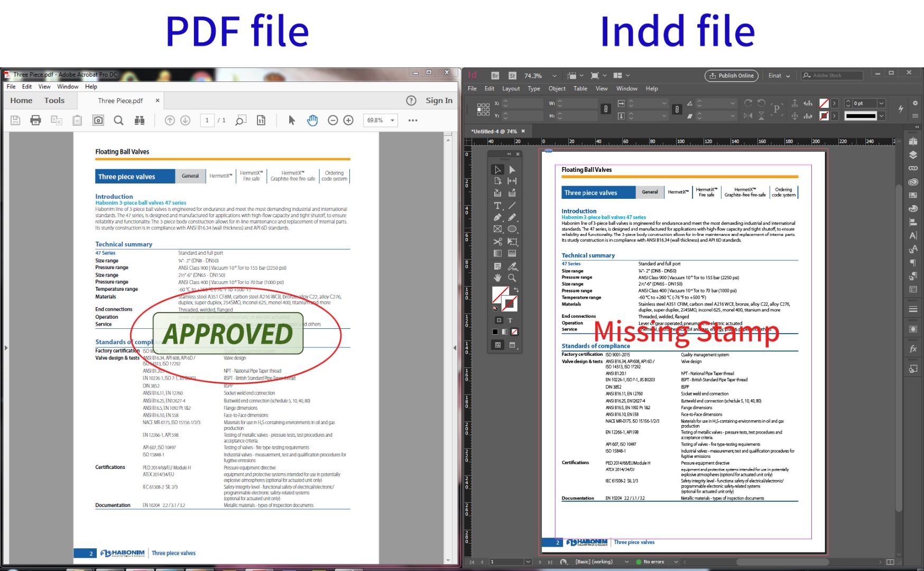Image resolution: width=924 pixels, height=571 pixels.
Task: Swap fill and stroke arrows in toolbox
Action: tap(516, 290)
